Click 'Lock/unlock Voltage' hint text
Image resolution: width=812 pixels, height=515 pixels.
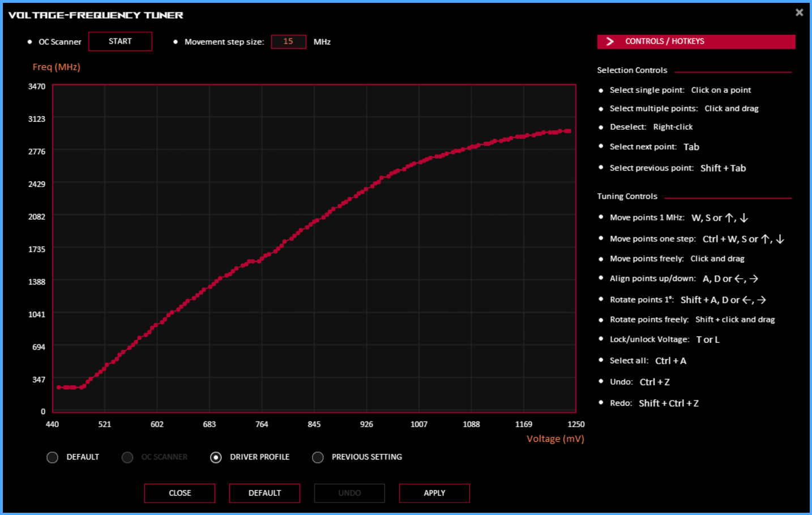pyautogui.click(x=664, y=339)
